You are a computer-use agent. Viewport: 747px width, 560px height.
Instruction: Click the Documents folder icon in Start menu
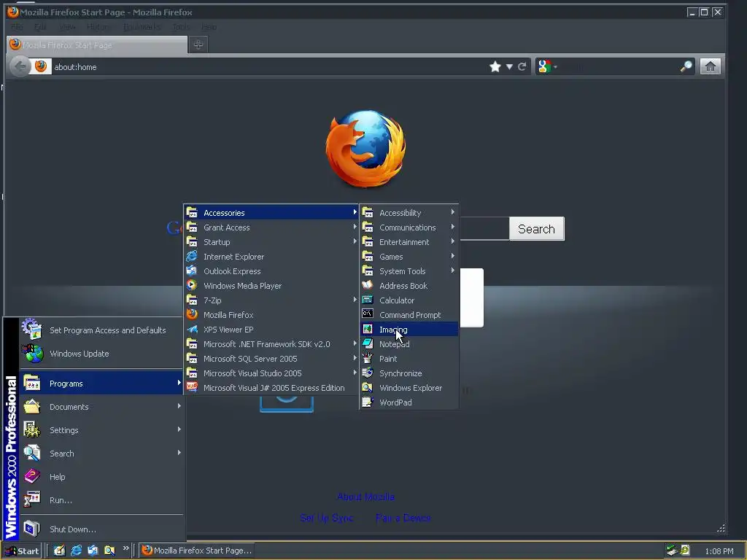click(x=32, y=406)
